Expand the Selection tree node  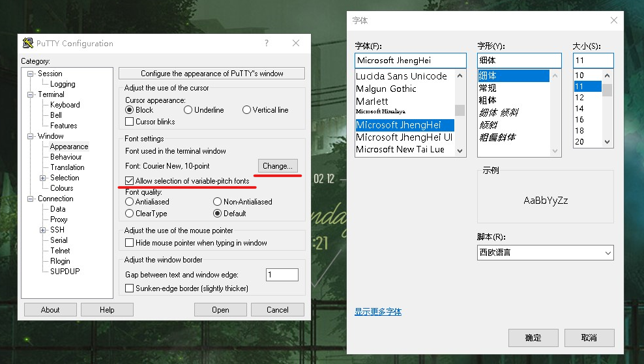pyautogui.click(x=43, y=178)
